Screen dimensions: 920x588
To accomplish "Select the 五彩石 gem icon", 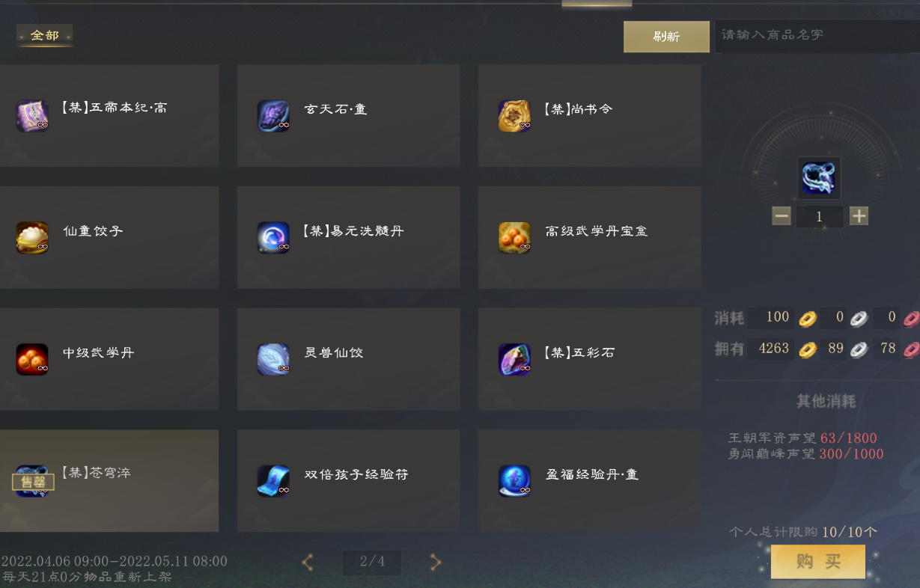I will 514,359.
